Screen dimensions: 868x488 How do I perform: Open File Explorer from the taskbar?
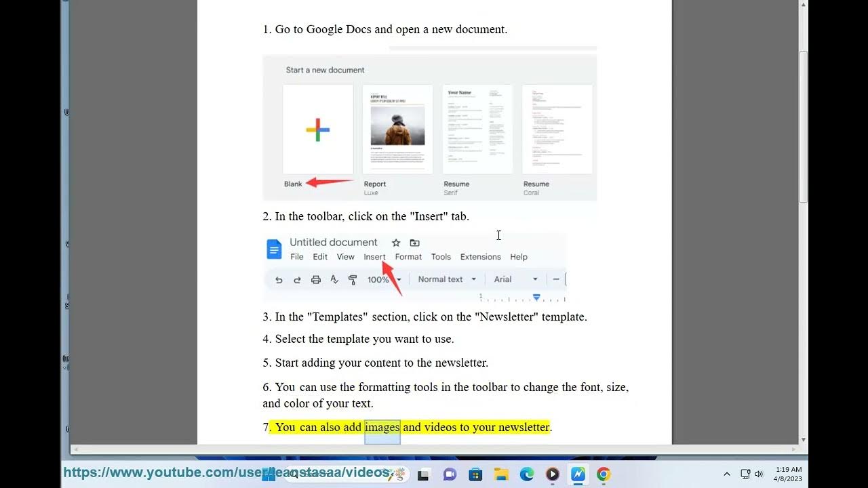(x=501, y=474)
